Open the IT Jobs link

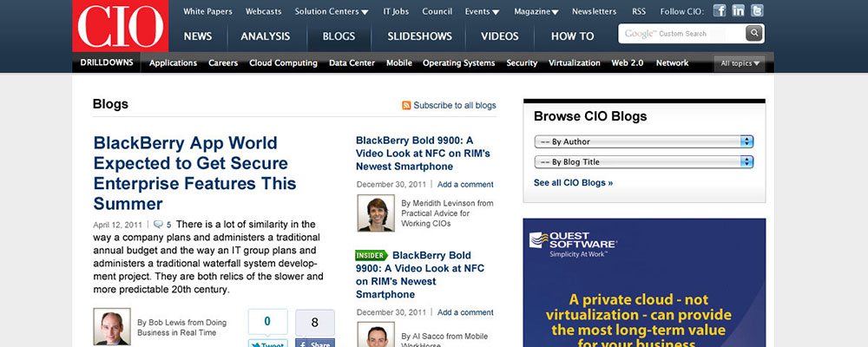396,11
